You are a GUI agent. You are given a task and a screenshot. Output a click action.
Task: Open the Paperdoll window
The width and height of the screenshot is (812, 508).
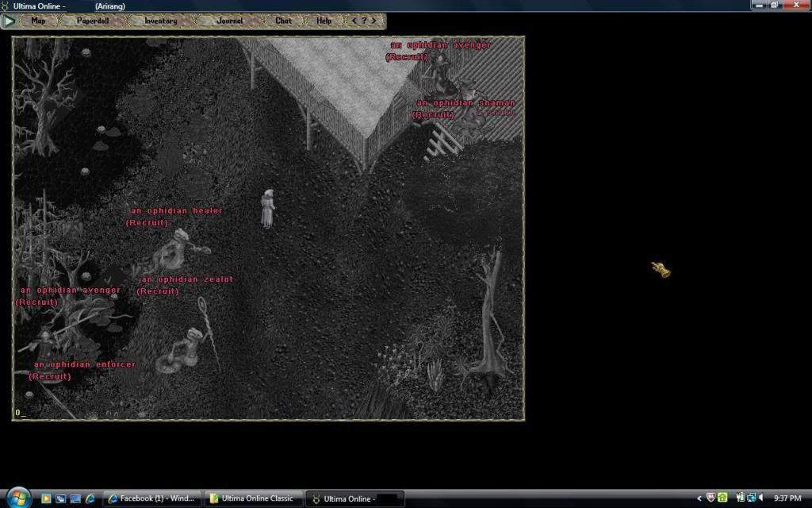(x=93, y=21)
